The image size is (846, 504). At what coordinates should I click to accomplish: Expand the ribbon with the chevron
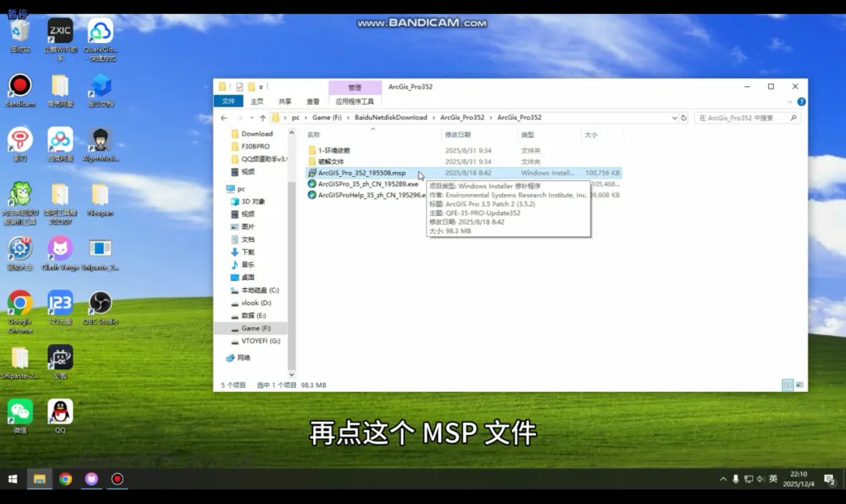pyautogui.click(x=790, y=101)
